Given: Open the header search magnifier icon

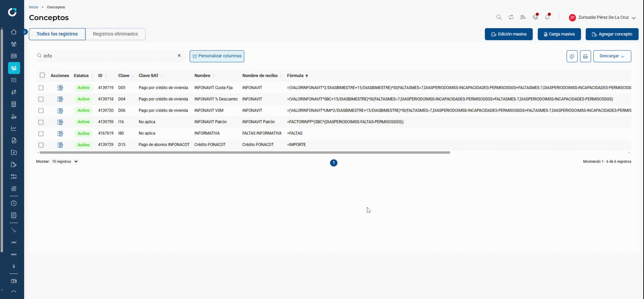Looking at the screenshot, I should pyautogui.click(x=499, y=17).
